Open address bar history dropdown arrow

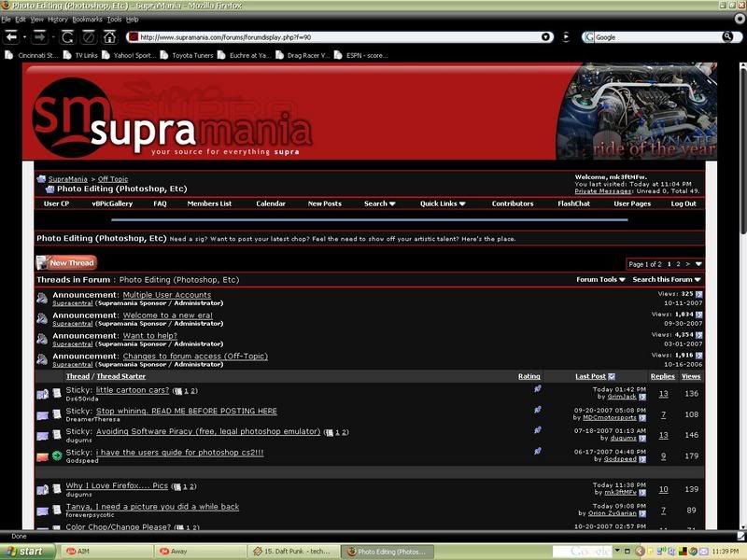click(545, 37)
